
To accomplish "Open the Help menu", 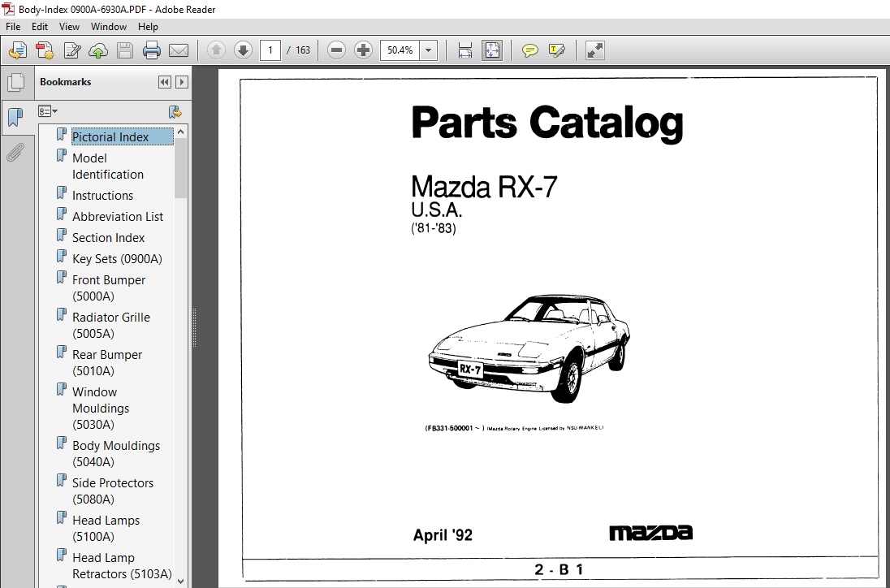I will 148,27.
